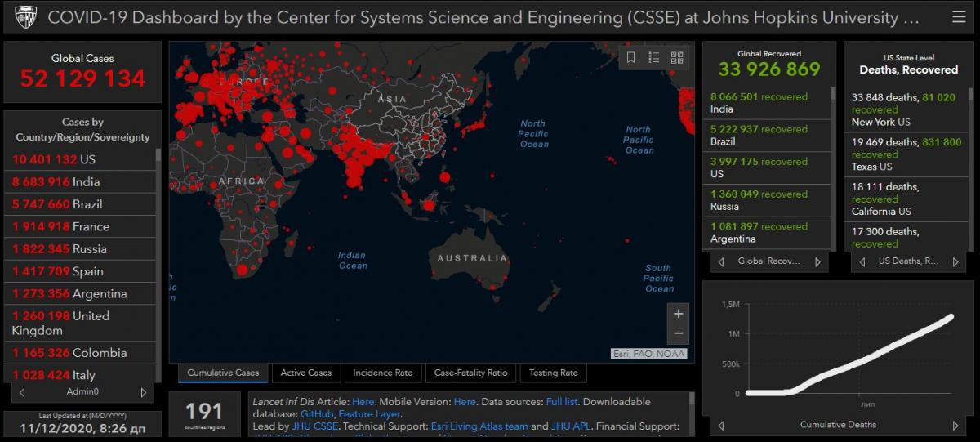Click Global Recovered total 33 926 869

769,69
